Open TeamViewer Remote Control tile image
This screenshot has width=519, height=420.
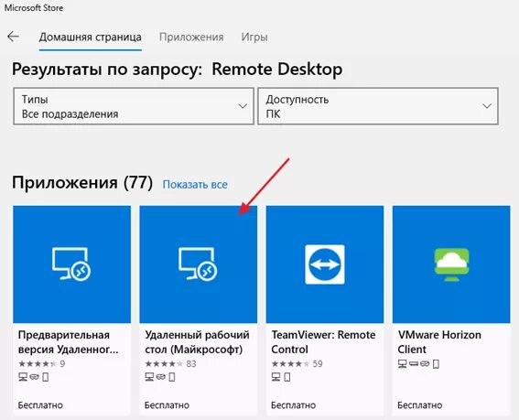325,264
